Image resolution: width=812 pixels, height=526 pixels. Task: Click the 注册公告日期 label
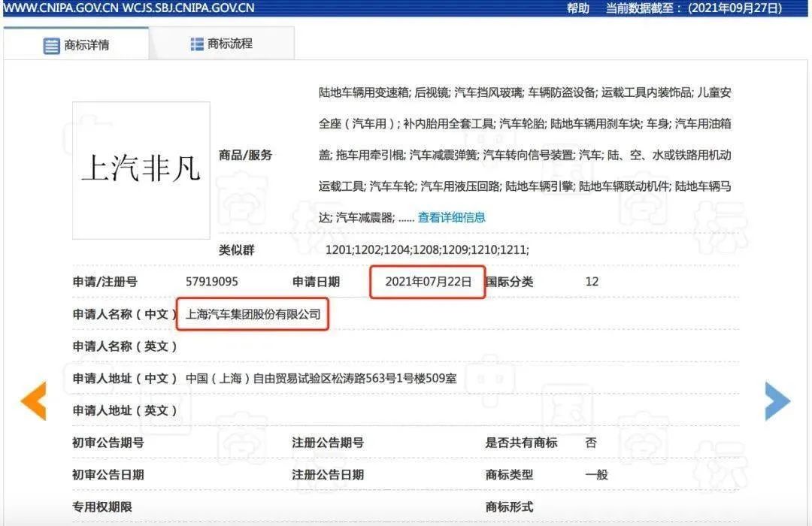328,475
